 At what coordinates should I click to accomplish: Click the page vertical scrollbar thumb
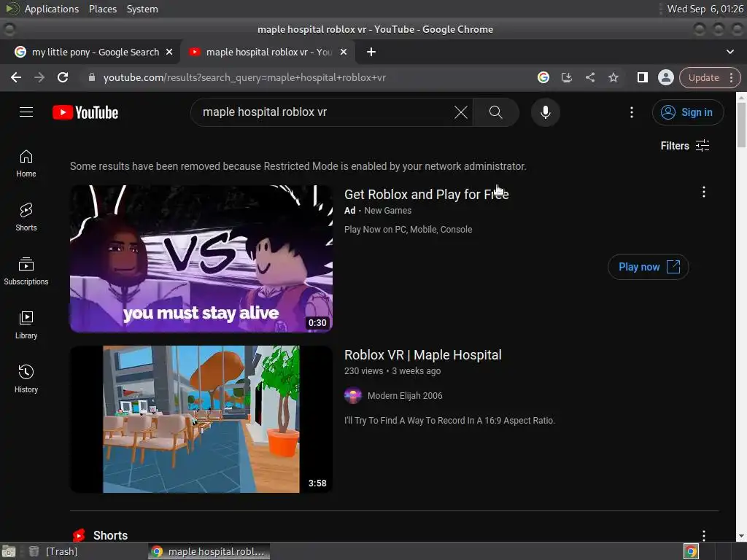741,125
